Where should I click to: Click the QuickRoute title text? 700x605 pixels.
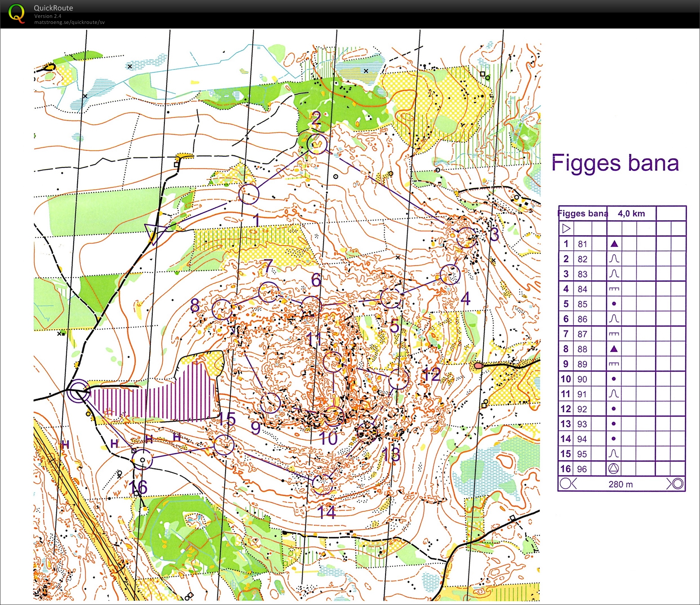coord(53,8)
